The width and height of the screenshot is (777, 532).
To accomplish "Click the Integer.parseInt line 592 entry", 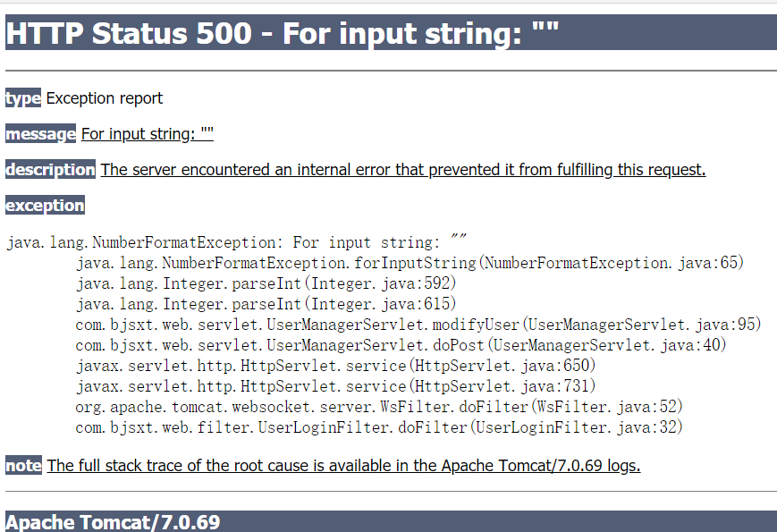I will (x=266, y=283).
